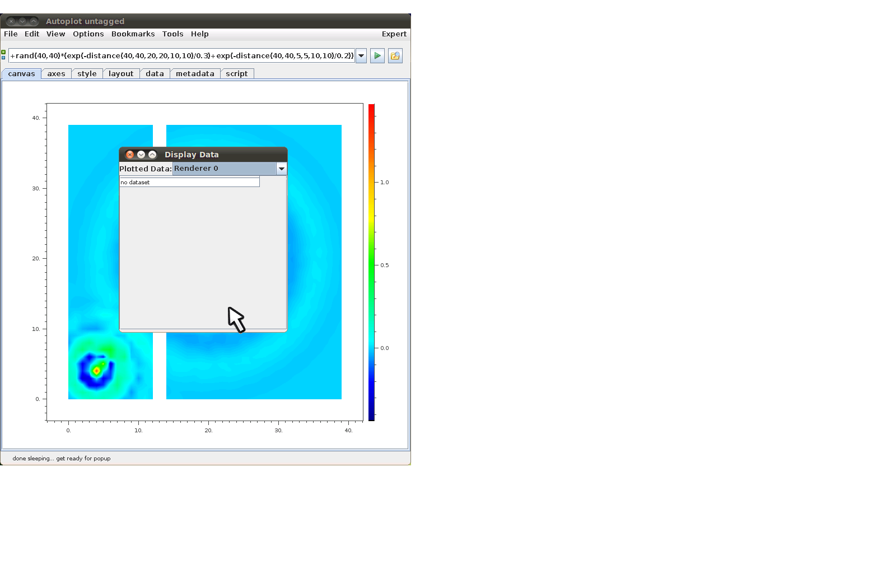Select Renderer 0 combo box

224,169
